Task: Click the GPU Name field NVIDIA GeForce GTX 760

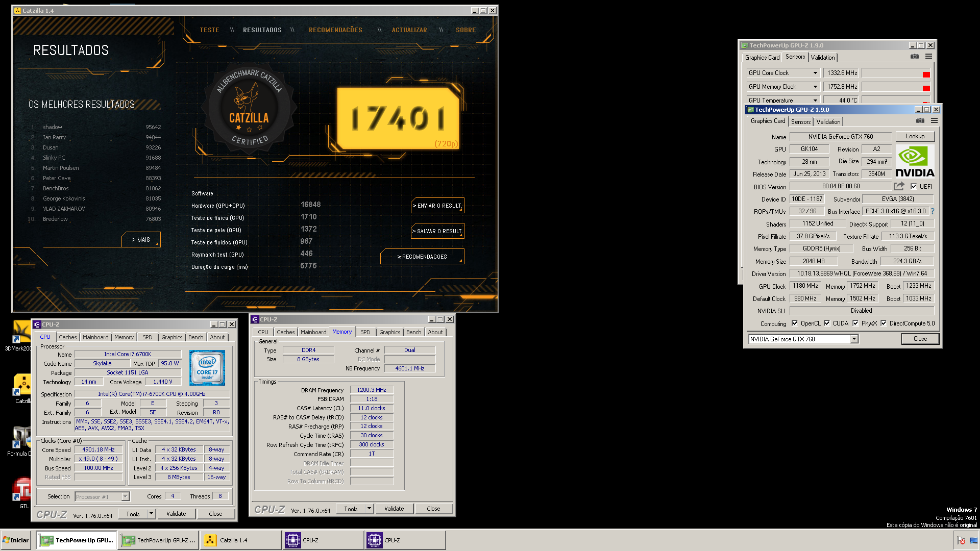Action: point(840,137)
